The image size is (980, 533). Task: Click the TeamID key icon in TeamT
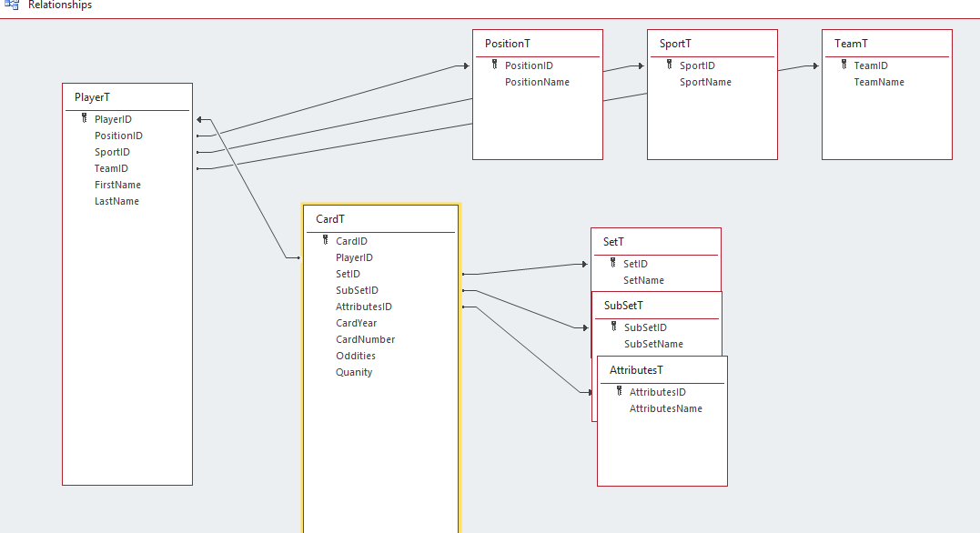tap(844, 65)
